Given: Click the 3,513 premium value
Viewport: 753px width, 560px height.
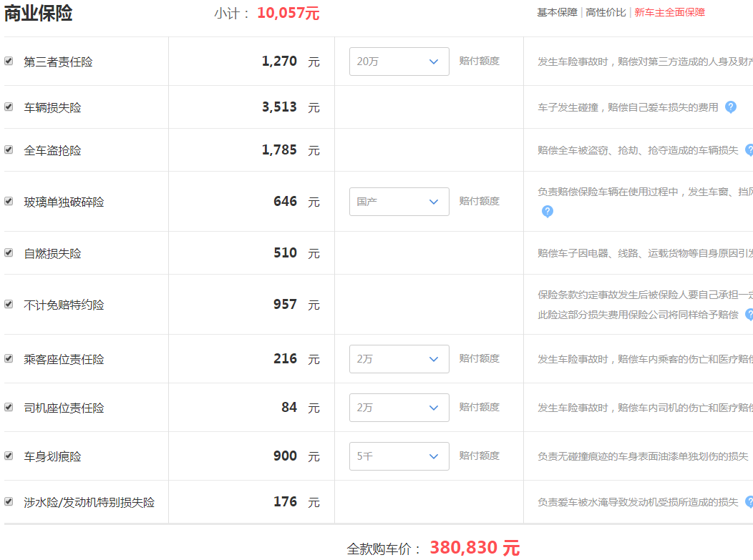Looking at the screenshot, I should (279, 107).
